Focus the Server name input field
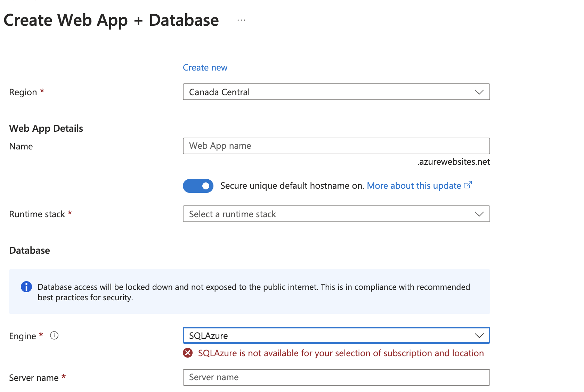This screenshot has height=392, width=584. [336, 377]
